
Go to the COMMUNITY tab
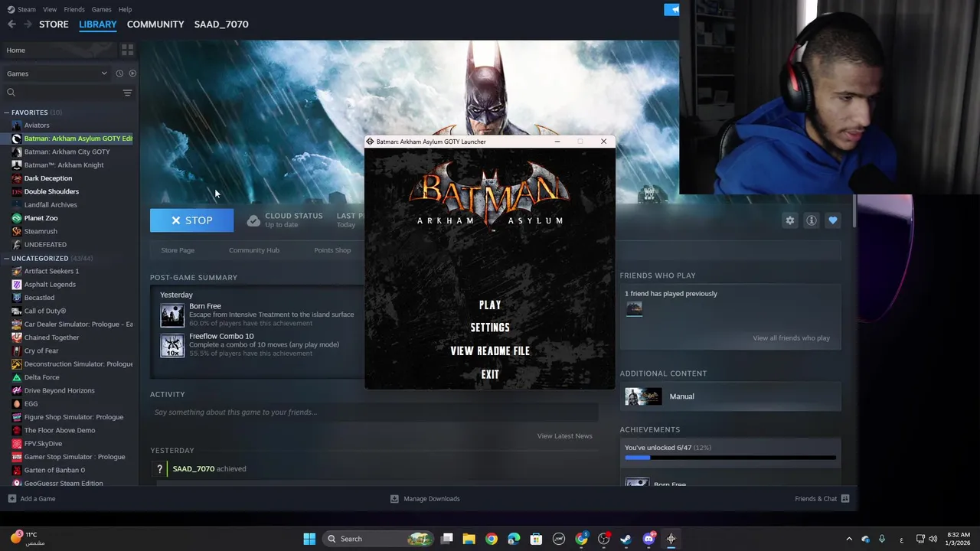155,24
